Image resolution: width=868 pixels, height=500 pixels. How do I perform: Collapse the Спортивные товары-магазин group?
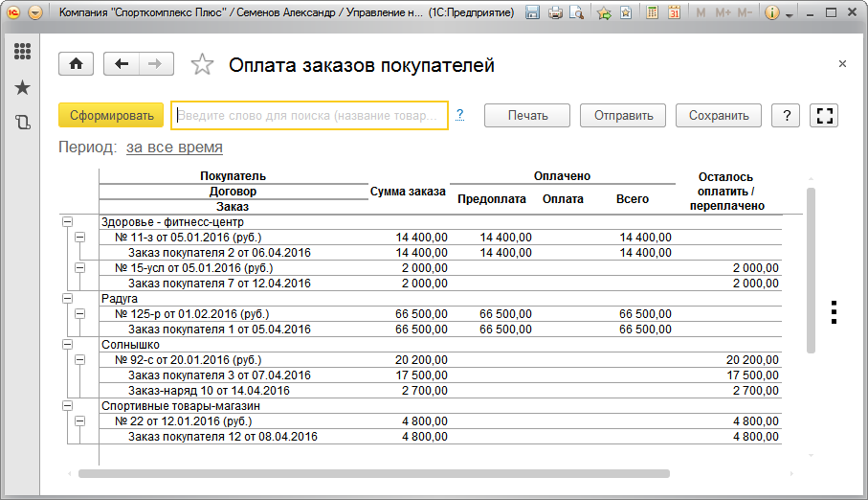coord(67,406)
